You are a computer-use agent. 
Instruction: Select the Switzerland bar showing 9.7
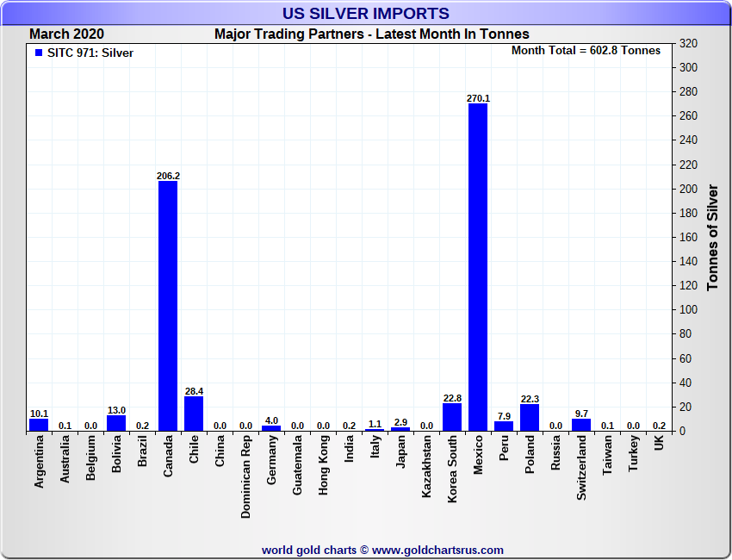click(x=581, y=425)
